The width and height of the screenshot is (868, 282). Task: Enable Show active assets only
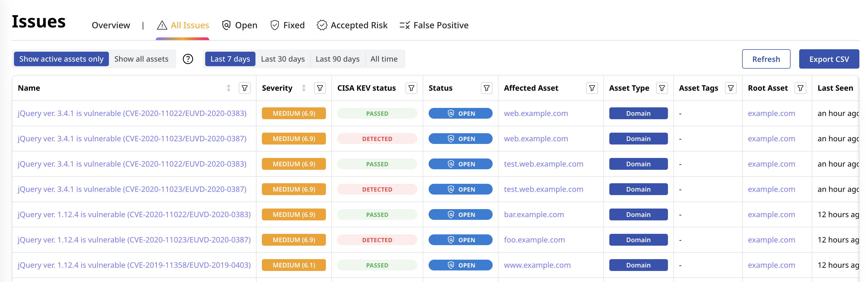(61, 59)
